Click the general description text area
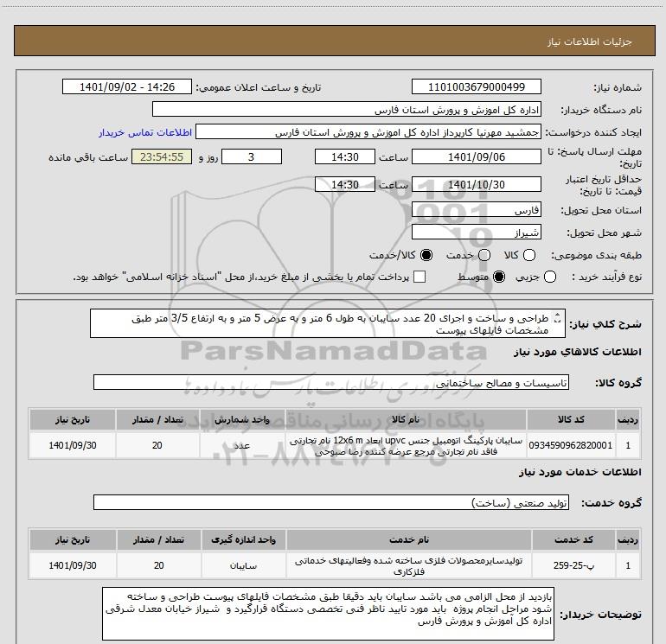 coord(328,323)
